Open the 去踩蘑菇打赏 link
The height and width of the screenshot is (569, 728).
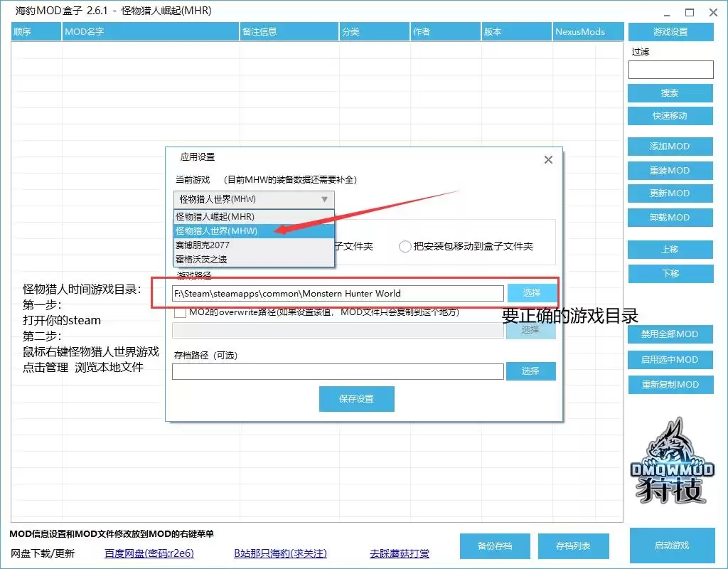coord(400,553)
